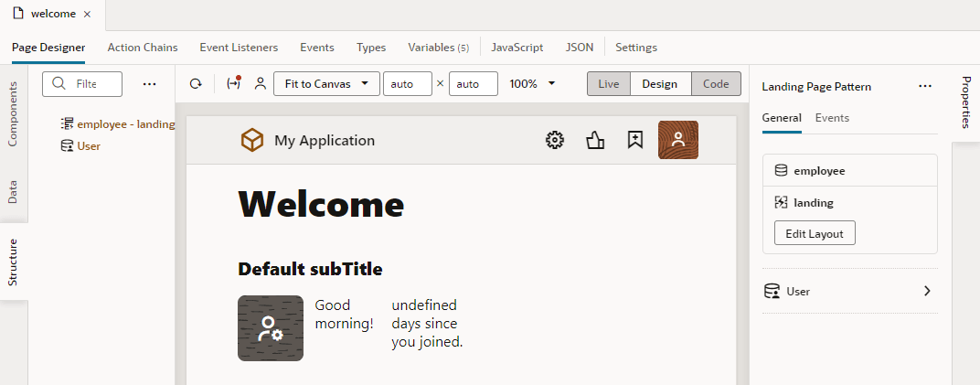Open the Action Chains tab

click(143, 48)
